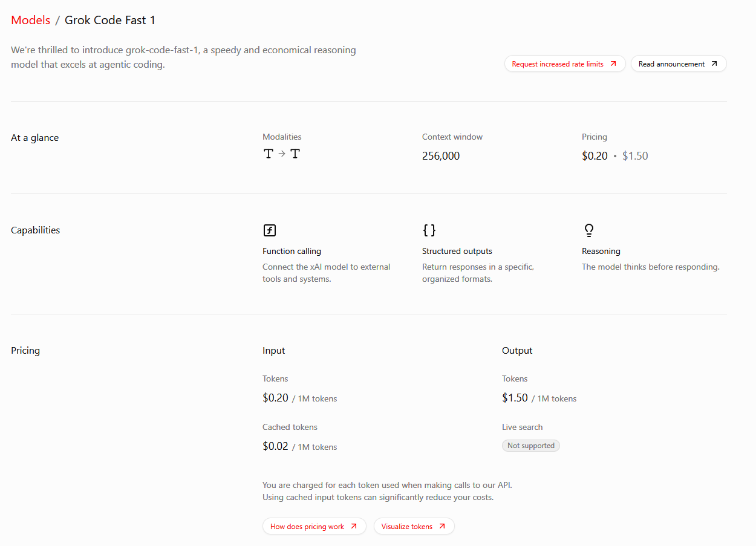Click the $0.20 price under At a glance
Viewport: 756px width, 546px height.
595,156
